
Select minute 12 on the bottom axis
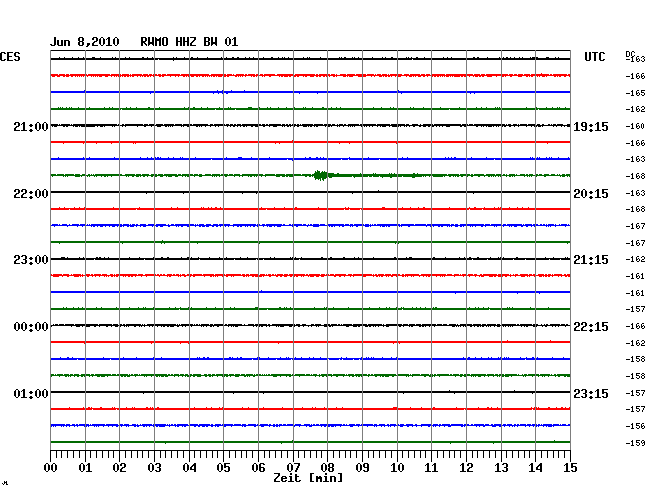click(x=466, y=468)
